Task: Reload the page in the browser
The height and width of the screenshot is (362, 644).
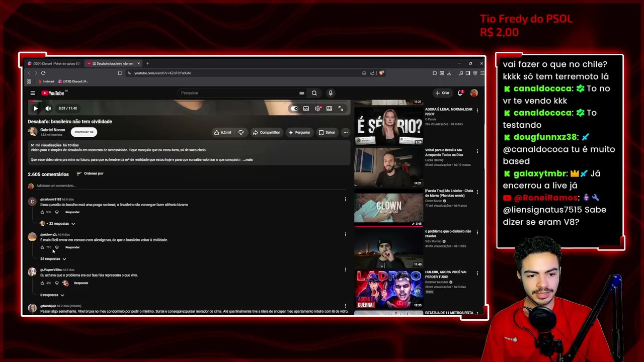Action: pyautogui.click(x=43, y=73)
